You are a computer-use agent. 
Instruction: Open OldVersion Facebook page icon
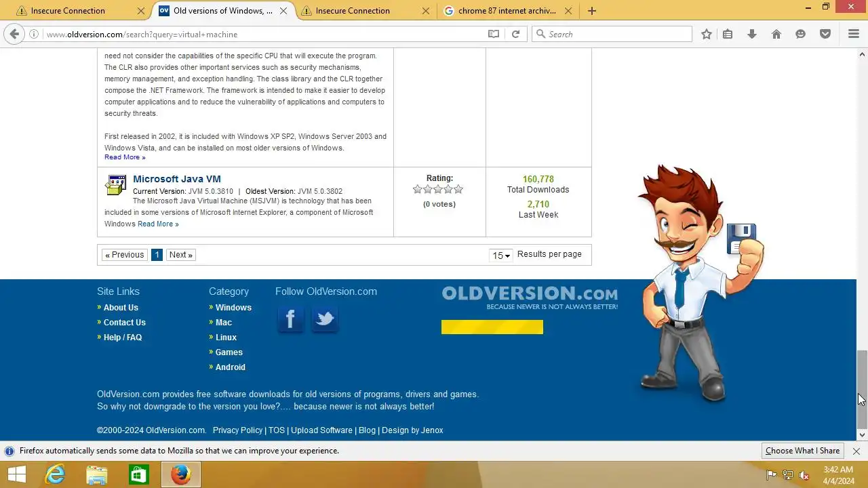[x=291, y=319]
